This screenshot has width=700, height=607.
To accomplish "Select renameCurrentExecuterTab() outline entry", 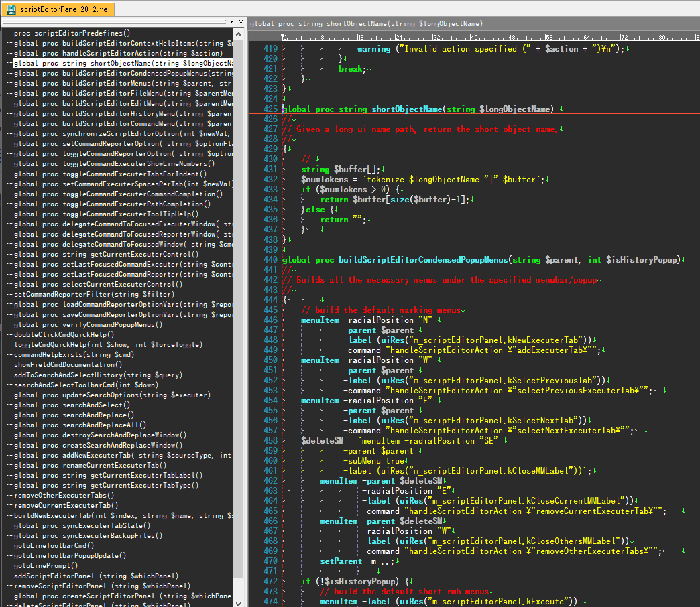I will [86, 465].
